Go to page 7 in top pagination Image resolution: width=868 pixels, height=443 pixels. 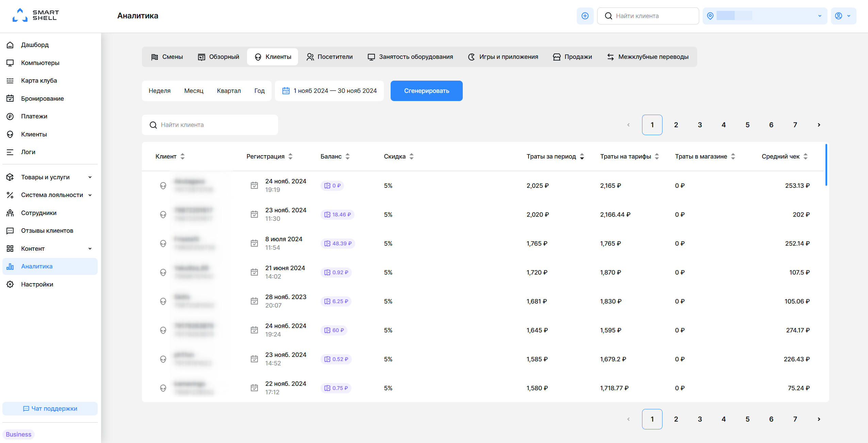(795, 125)
